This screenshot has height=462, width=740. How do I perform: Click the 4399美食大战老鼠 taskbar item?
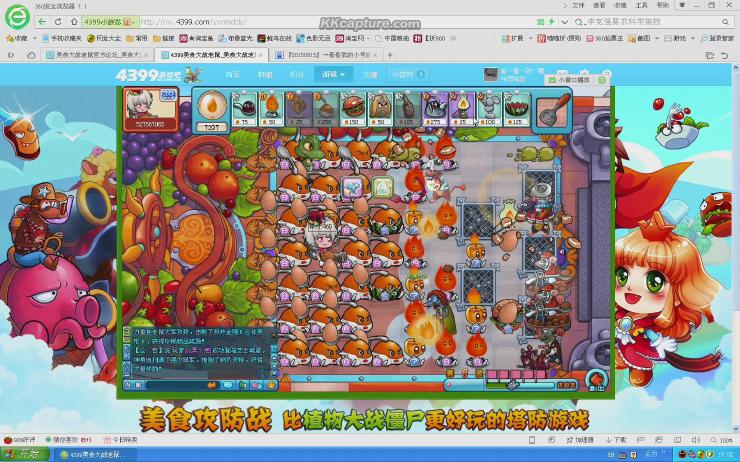point(94,454)
